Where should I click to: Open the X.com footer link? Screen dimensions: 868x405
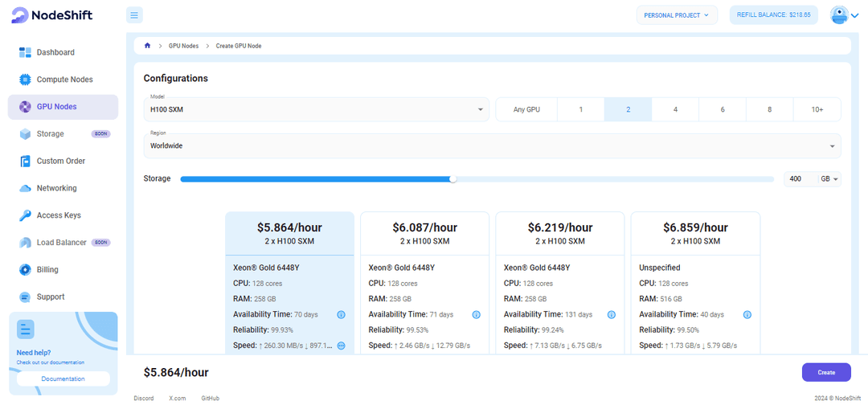(177, 399)
